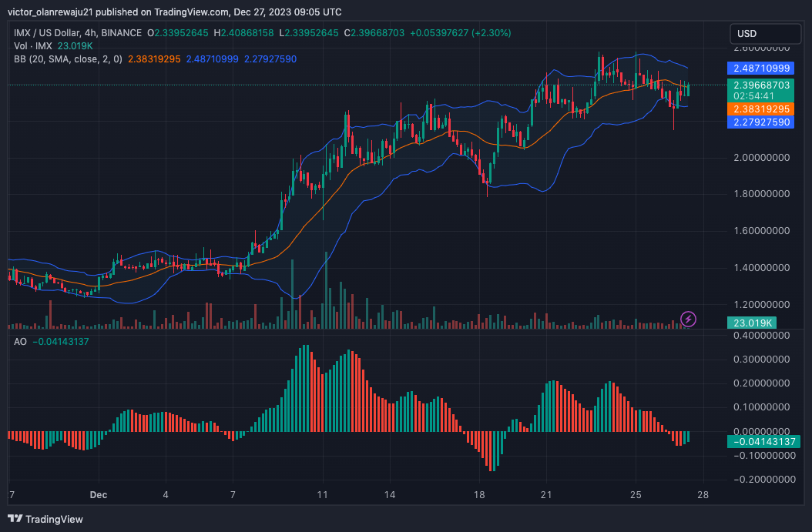
Task: Click the AO indicator label
Action: coord(20,342)
